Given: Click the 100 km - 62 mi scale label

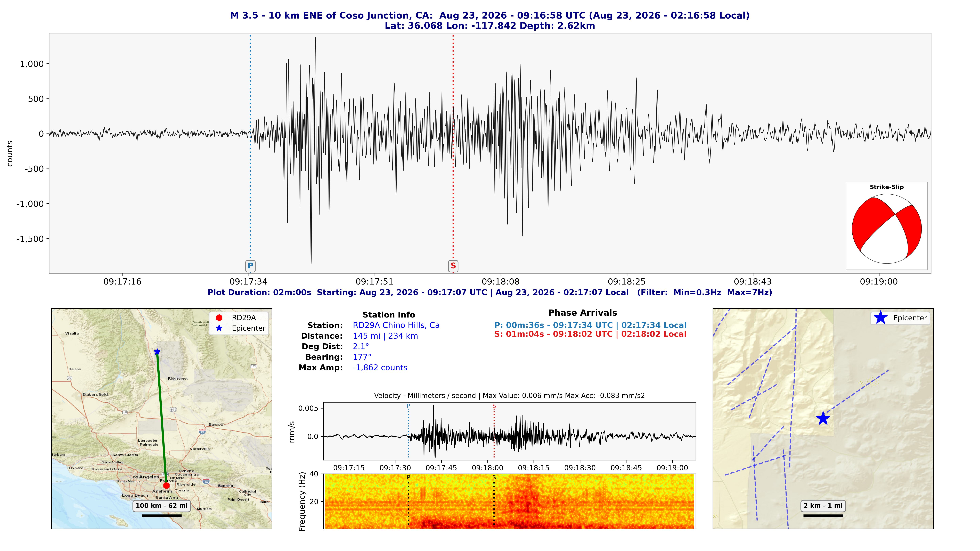Looking at the screenshot, I should pyautogui.click(x=162, y=506).
